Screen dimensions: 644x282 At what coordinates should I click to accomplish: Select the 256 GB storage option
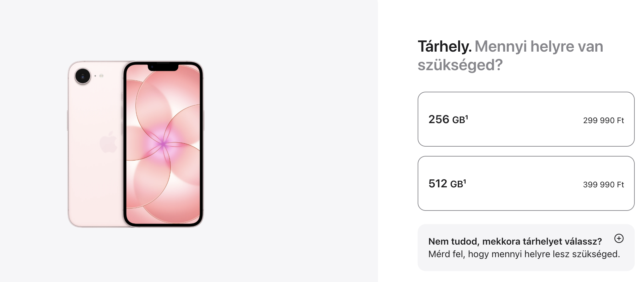(x=526, y=119)
